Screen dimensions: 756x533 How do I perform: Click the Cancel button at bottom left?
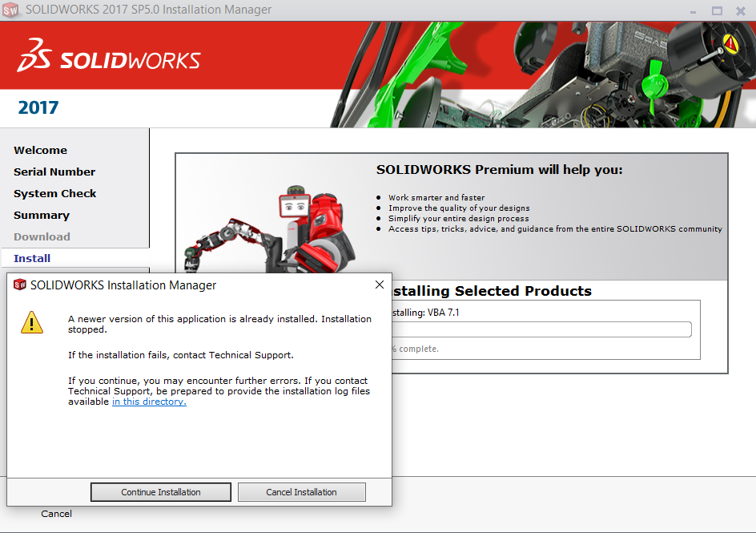pyautogui.click(x=56, y=514)
